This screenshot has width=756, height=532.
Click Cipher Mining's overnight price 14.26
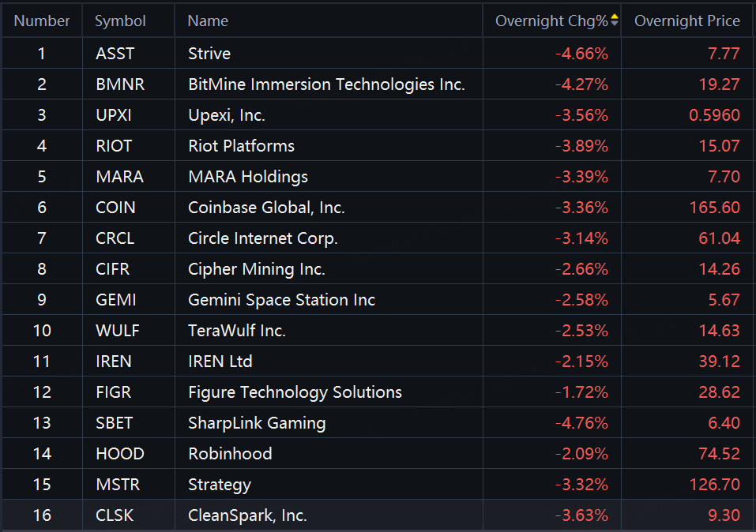(719, 269)
